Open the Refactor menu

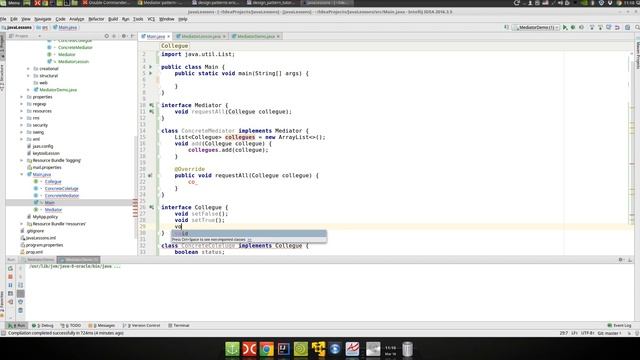coord(96,19)
